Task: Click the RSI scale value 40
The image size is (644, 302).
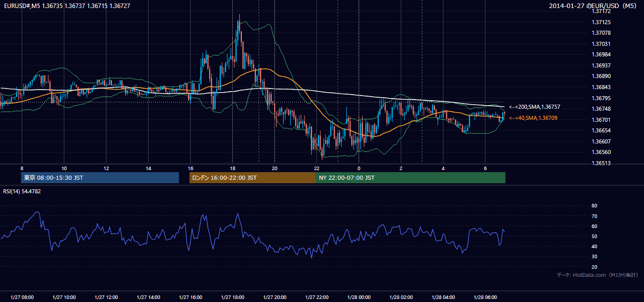Action: click(x=594, y=246)
